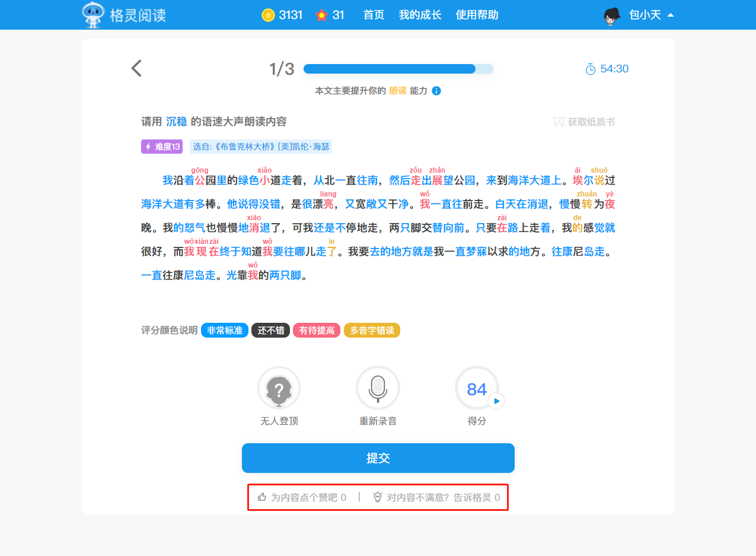The height and width of the screenshot is (556, 756).
Task: Click the 获取纸质书 link
Action: tap(583, 122)
